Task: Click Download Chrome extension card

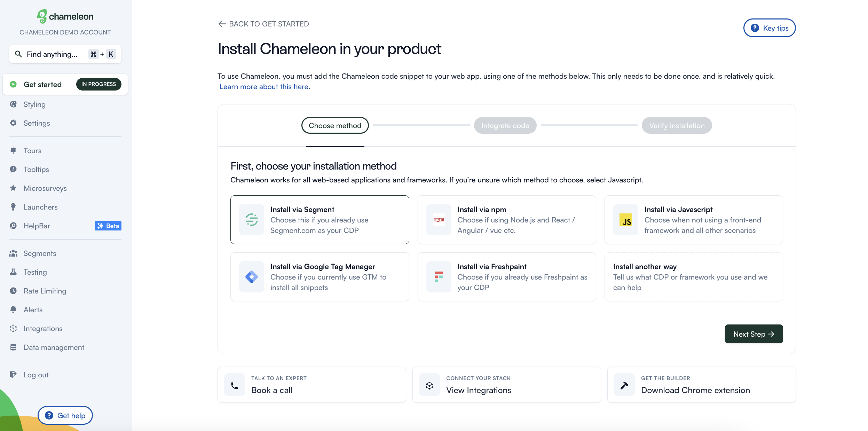Action: point(701,385)
